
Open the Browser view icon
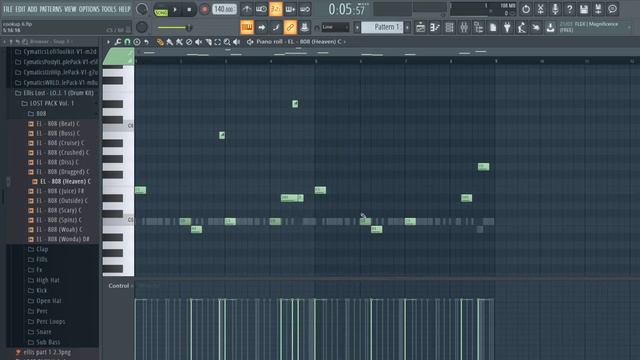tap(478, 27)
